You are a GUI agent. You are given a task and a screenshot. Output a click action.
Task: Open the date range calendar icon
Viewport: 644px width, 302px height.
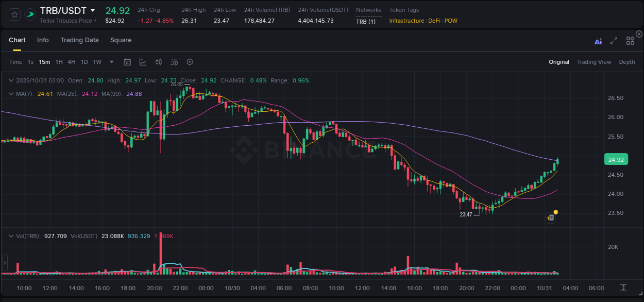127,61
